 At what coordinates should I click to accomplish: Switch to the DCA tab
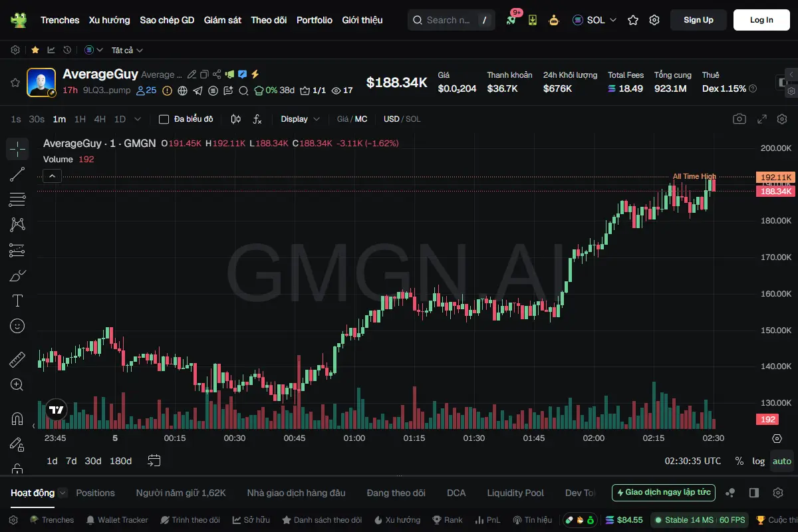click(456, 493)
